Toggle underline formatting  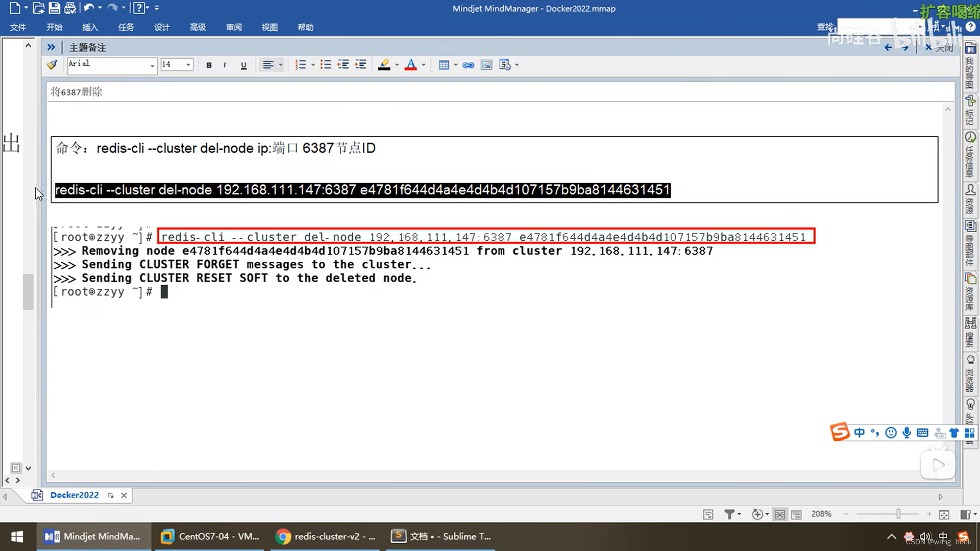(243, 65)
